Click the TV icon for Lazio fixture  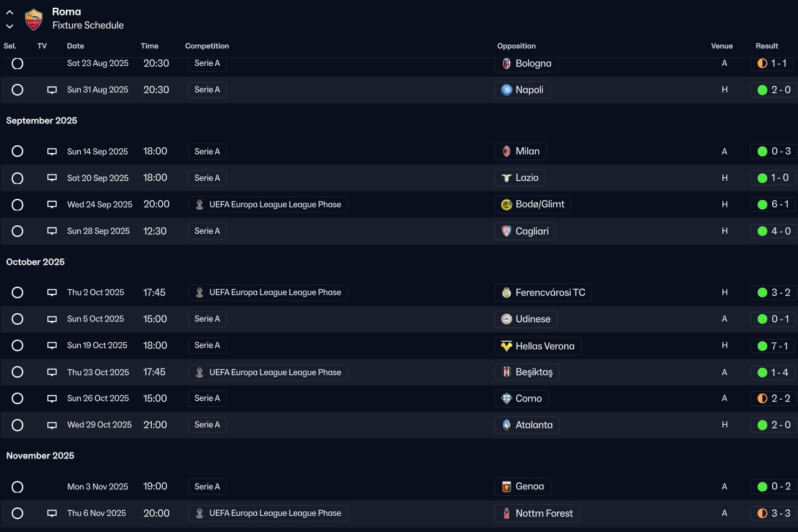click(x=52, y=178)
